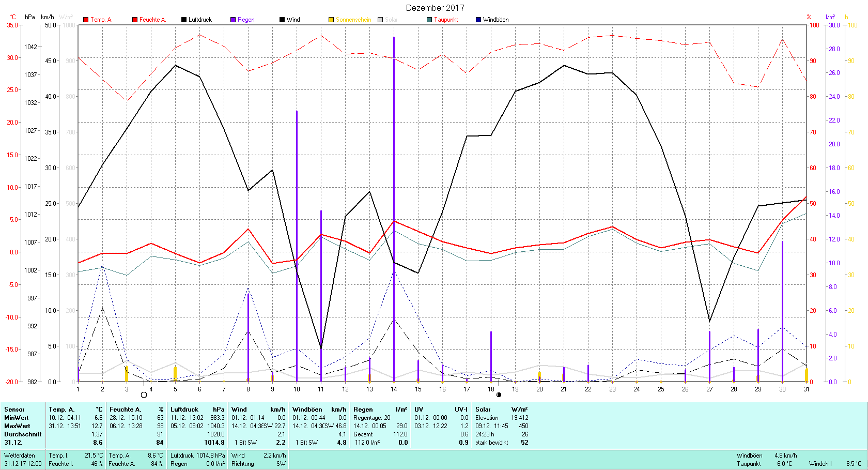Viewport: 868px width, 470px height.
Task: Click the "Windchill" label
Action: tap(820, 464)
